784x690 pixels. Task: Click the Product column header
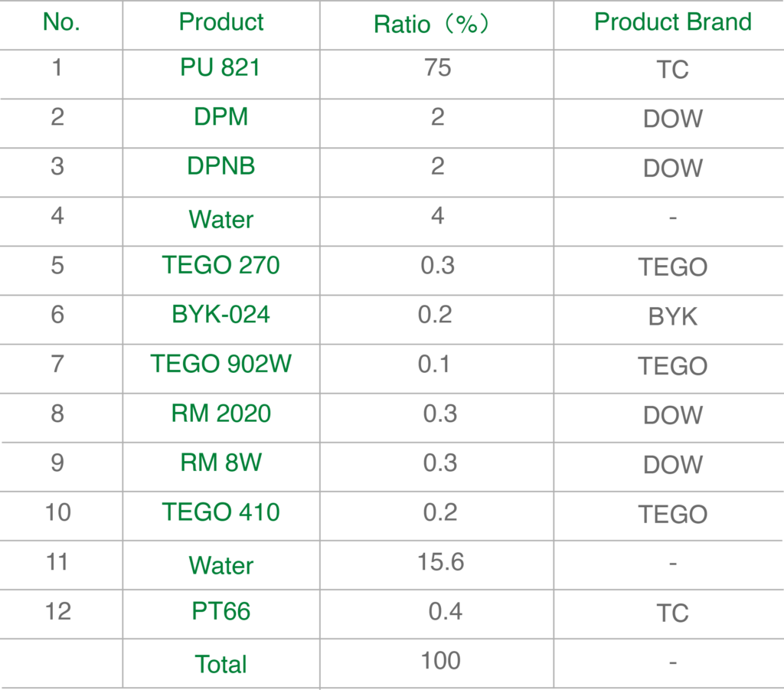coord(220,22)
